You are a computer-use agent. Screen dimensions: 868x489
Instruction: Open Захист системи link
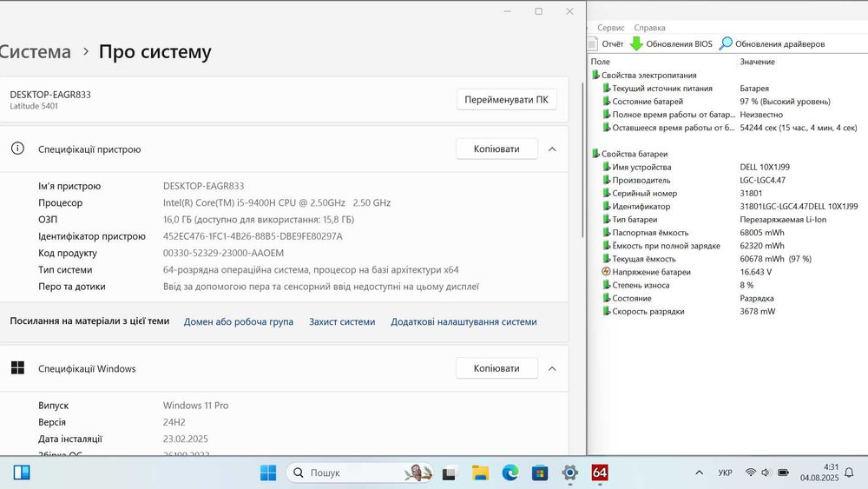tap(342, 321)
